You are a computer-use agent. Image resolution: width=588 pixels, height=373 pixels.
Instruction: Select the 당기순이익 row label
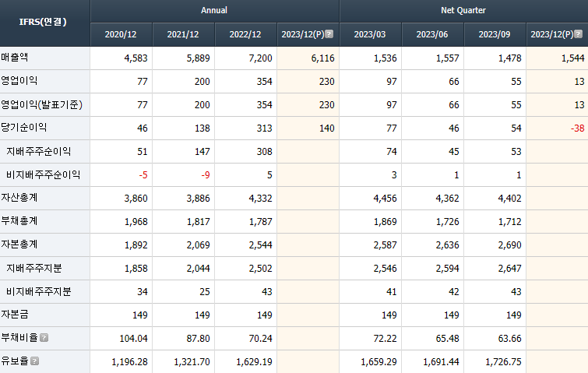(x=24, y=128)
